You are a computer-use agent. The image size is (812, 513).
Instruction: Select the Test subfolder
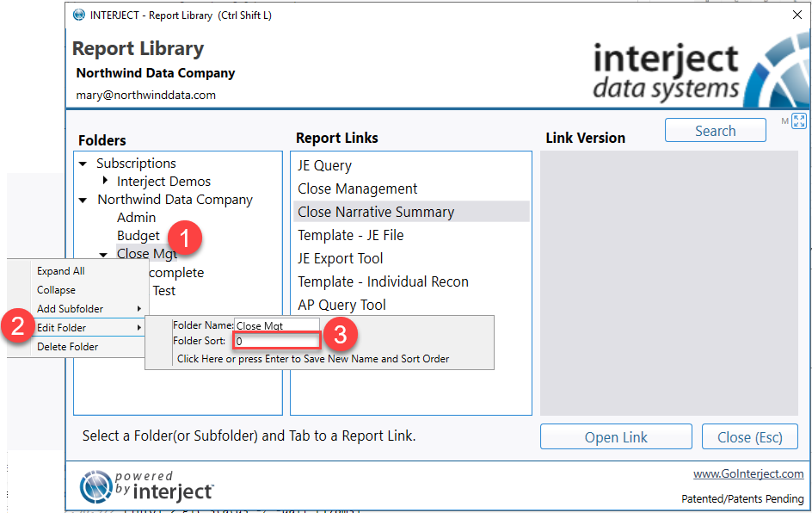click(164, 291)
